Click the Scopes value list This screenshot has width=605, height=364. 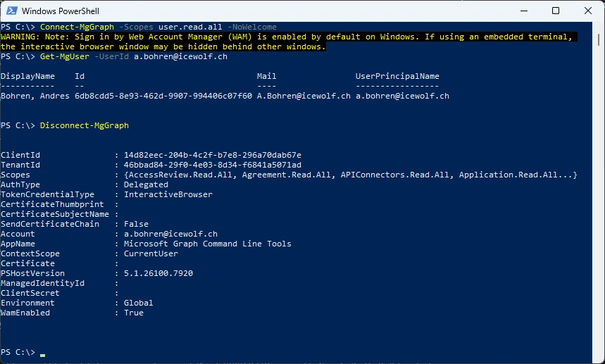tap(350, 175)
